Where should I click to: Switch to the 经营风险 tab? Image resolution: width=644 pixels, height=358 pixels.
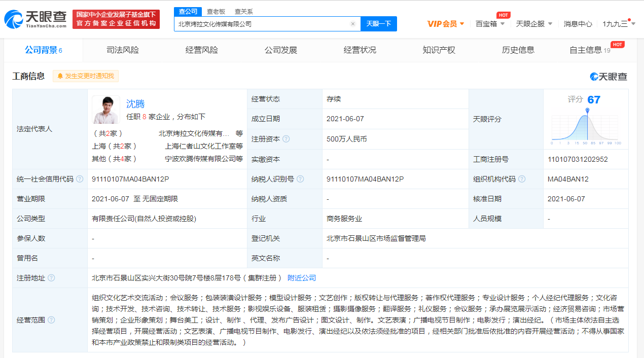click(202, 50)
